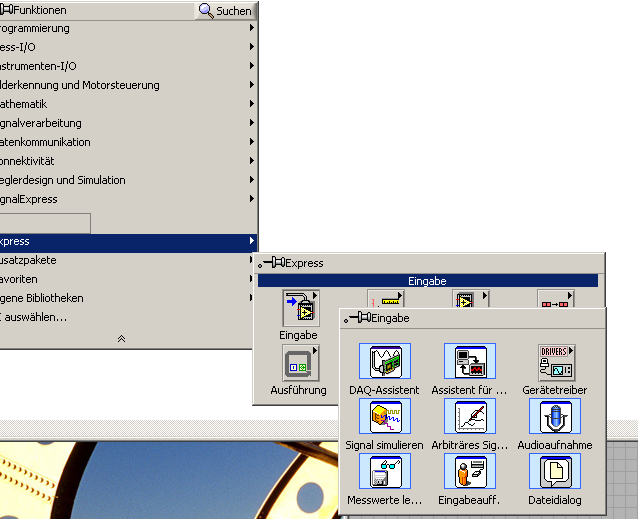Expand submenu arrow next to SignalExpress
Viewport: 638px width, 519px height.
point(252,198)
